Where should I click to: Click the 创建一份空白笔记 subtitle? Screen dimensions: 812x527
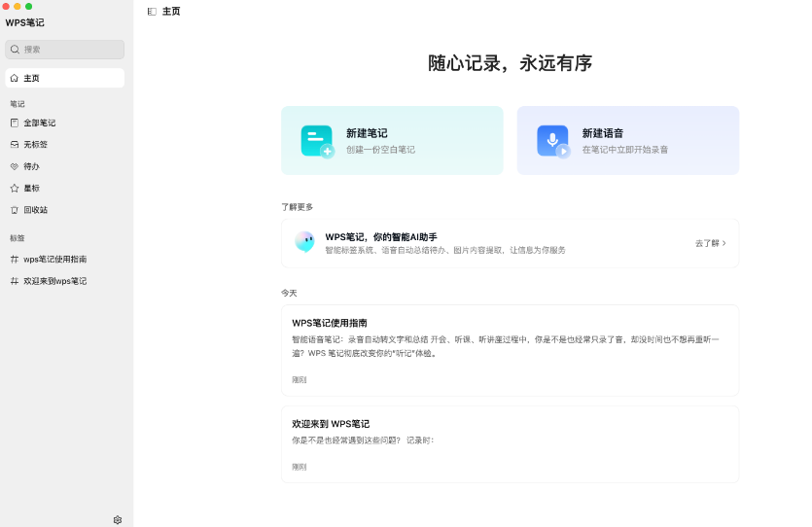(x=380, y=150)
